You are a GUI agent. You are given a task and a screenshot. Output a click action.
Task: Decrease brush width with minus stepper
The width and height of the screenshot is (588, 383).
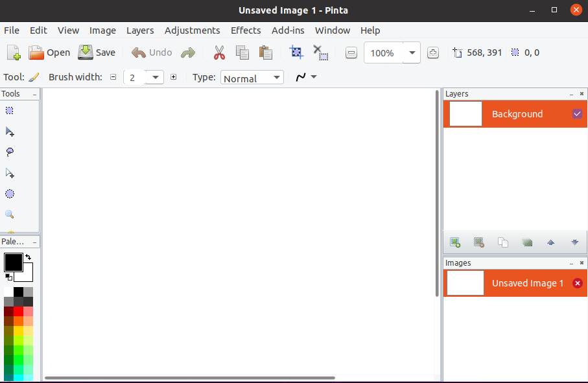pyautogui.click(x=113, y=77)
